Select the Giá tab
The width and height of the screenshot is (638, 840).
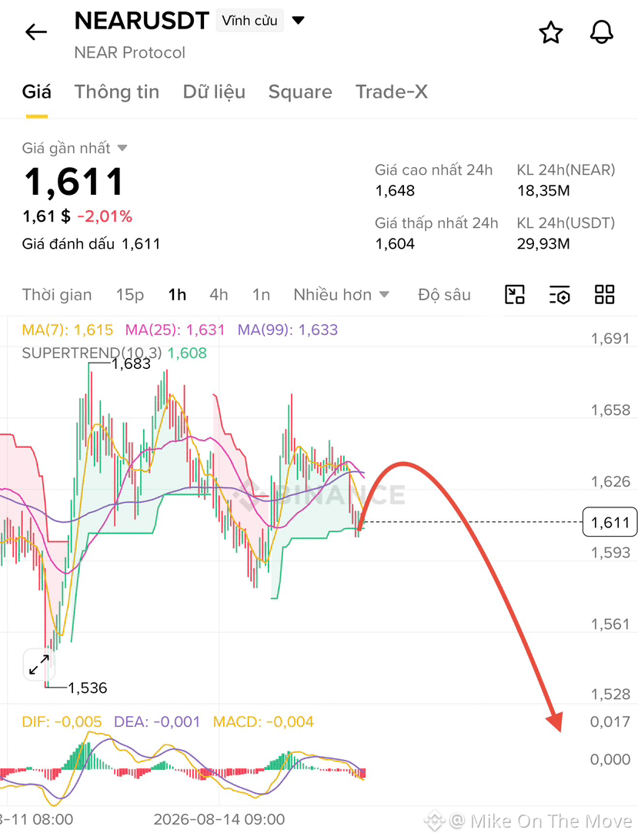click(36, 92)
